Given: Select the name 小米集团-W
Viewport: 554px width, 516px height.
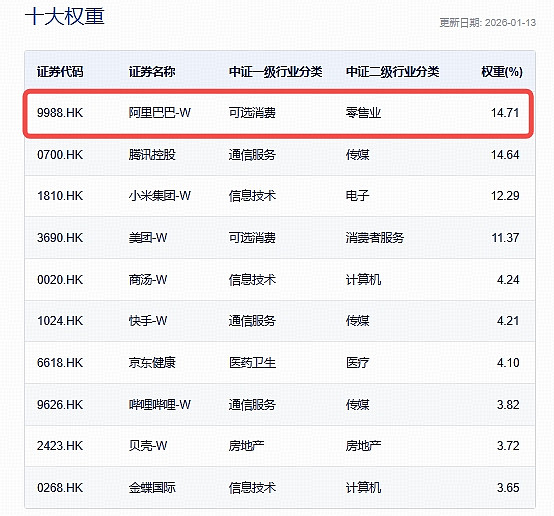Looking at the screenshot, I should coord(160,196).
